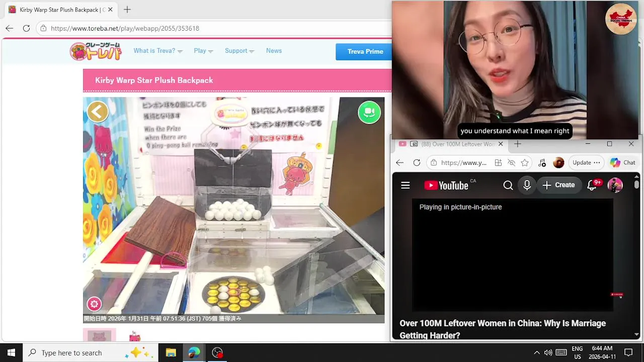Image resolution: width=644 pixels, height=362 pixels.
Task: Click the yellow back arrow on game view
Action: (x=98, y=112)
